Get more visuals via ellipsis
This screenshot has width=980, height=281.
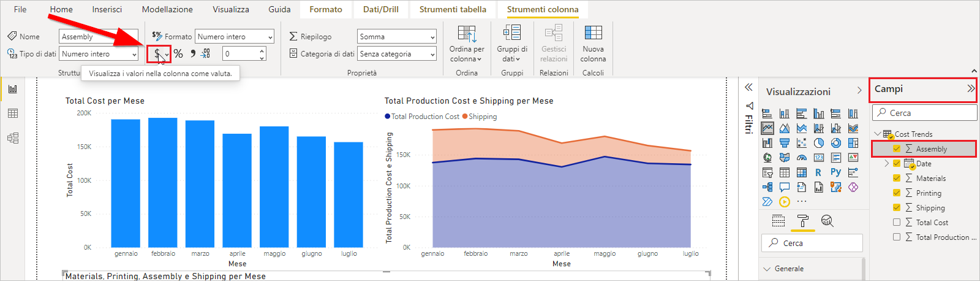click(x=801, y=201)
